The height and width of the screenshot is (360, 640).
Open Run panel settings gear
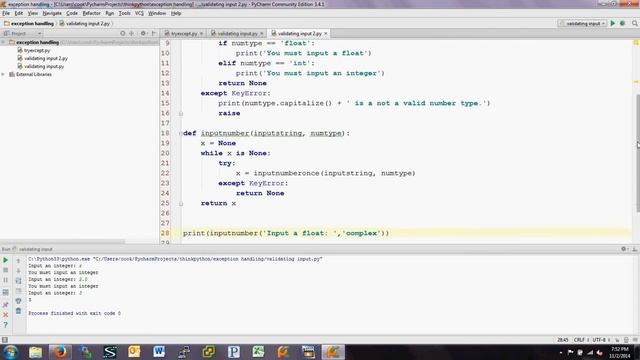[624, 249]
